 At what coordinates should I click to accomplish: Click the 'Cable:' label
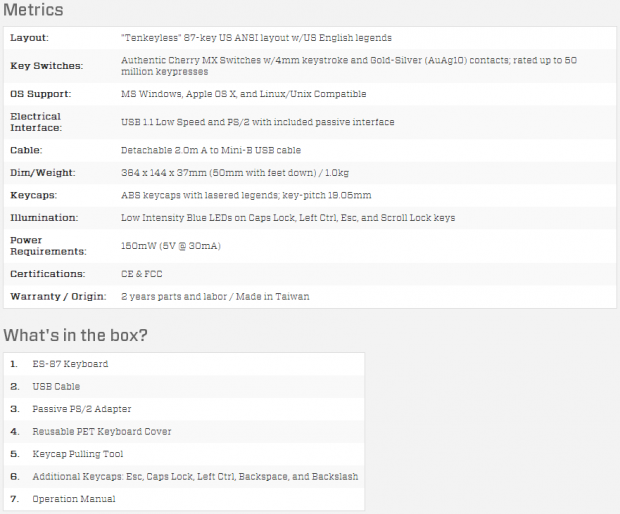(x=26, y=150)
